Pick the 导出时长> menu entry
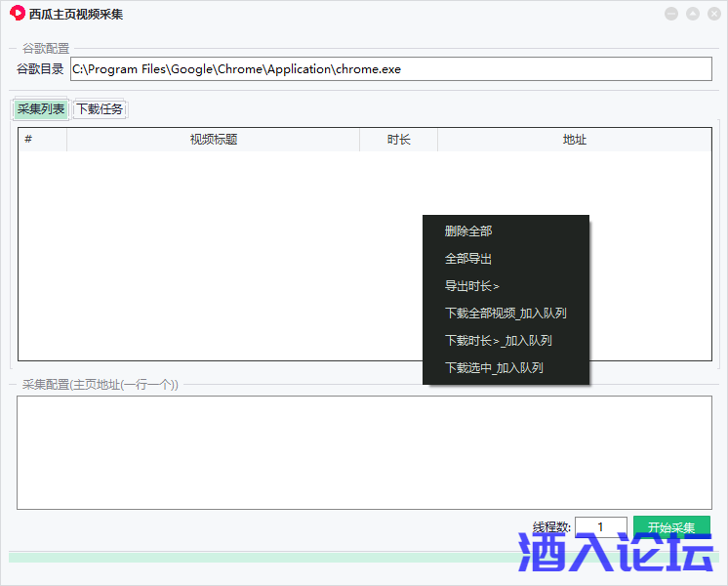The width and height of the screenshot is (728, 586). (472, 286)
